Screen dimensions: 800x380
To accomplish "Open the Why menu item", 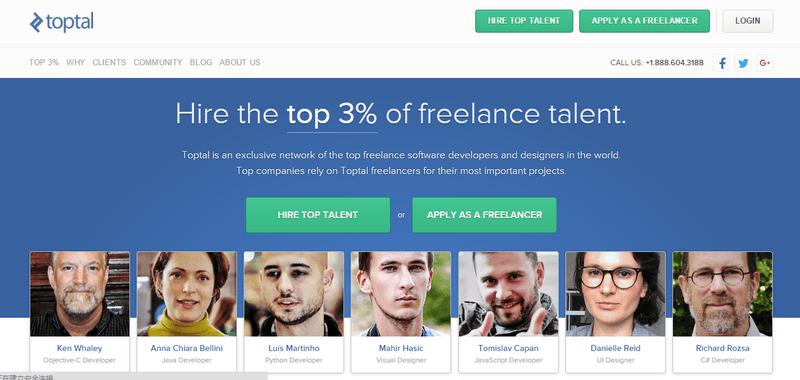I will (x=76, y=62).
